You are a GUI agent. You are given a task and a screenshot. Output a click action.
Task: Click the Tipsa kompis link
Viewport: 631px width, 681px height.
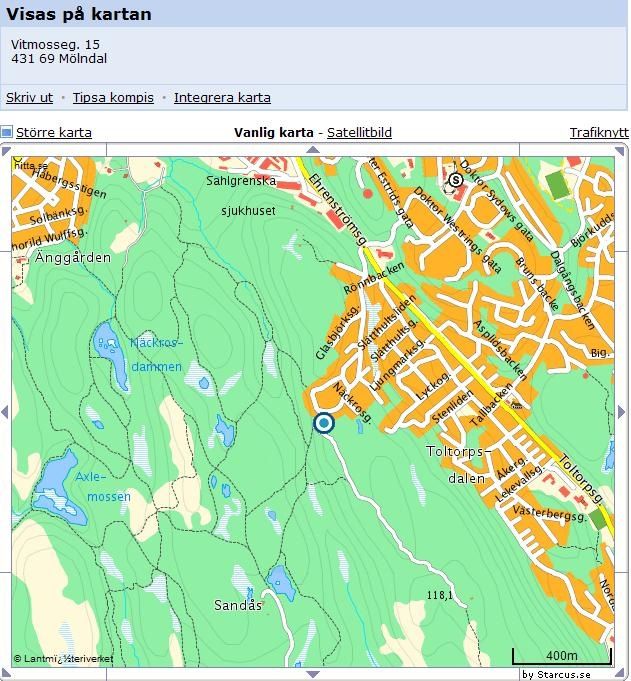point(113,97)
